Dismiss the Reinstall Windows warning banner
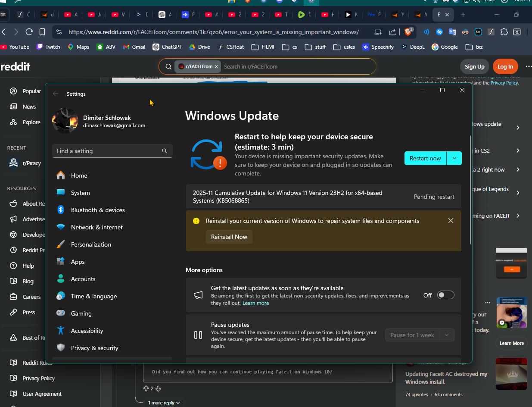 point(451,221)
